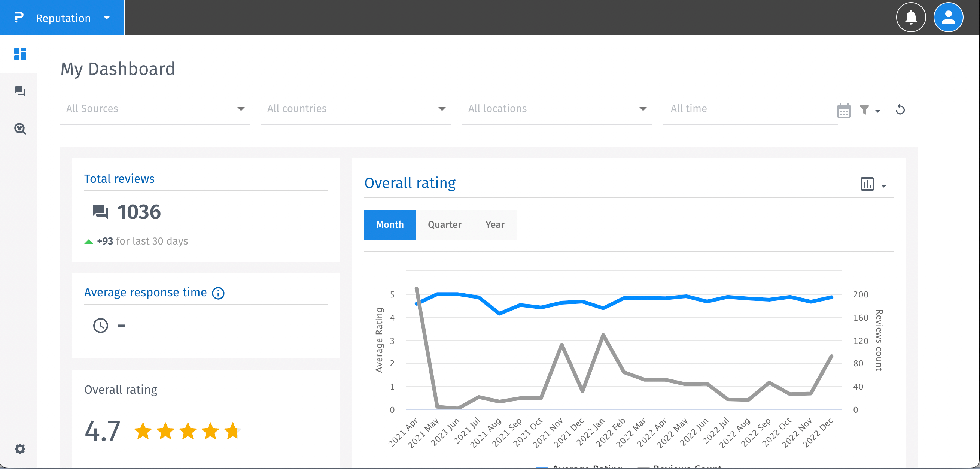Screen dimensions: 980x469
Task: Click the user profile avatar icon
Action: click(x=948, y=18)
